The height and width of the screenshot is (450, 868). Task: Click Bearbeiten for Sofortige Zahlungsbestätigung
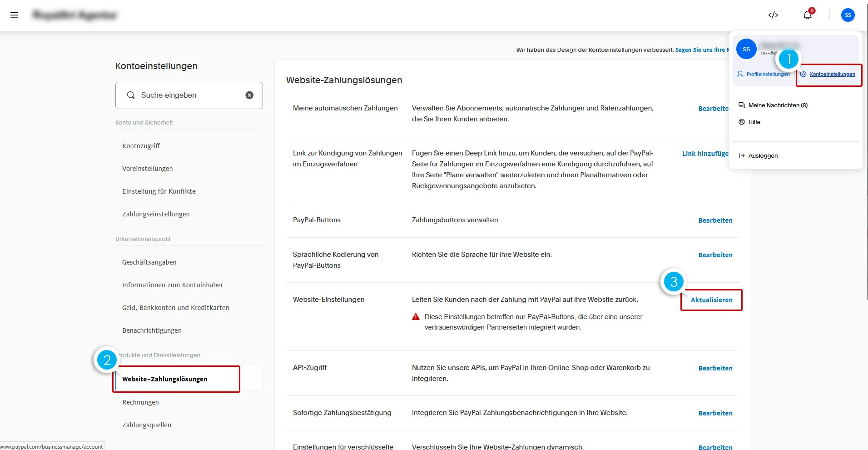tap(715, 413)
